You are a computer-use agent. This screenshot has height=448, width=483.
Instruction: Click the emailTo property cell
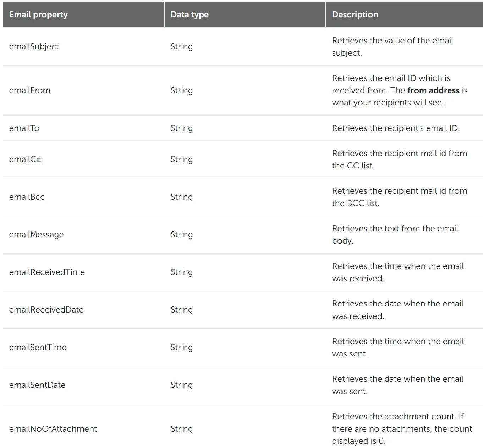pyautogui.click(x=24, y=128)
